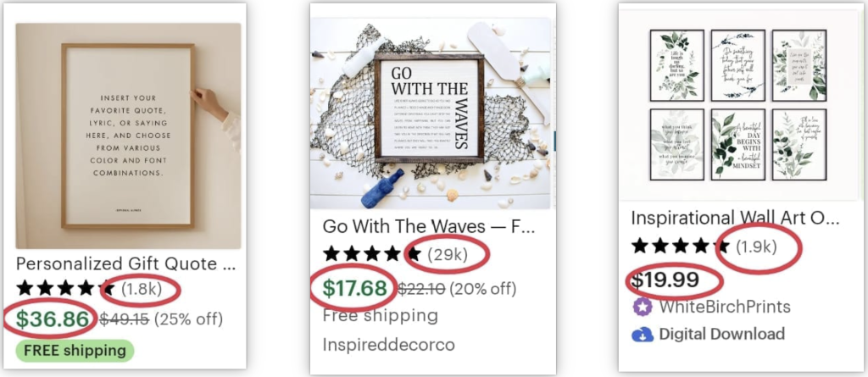Viewport: 868px width, 377px height.
Task: Click the (1.9k) review count
Action: 756,247
